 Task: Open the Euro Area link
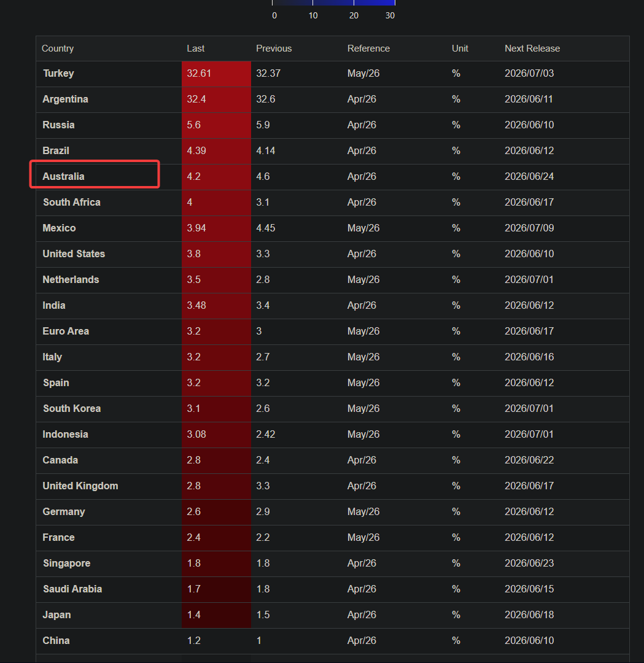pyautogui.click(x=66, y=331)
